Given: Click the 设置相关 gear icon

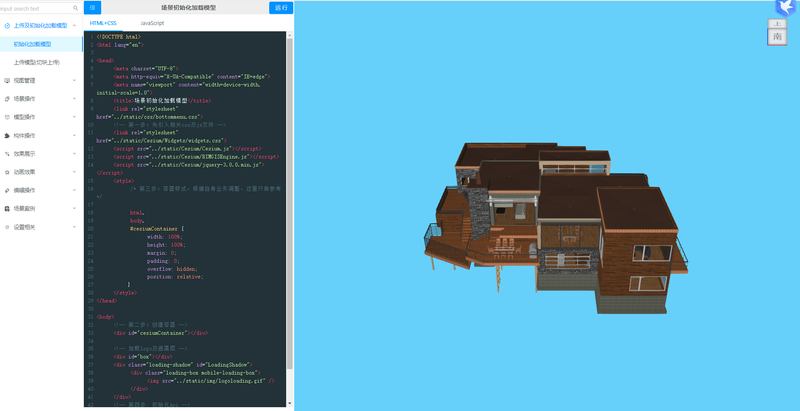Looking at the screenshot, I should point(7,227).
